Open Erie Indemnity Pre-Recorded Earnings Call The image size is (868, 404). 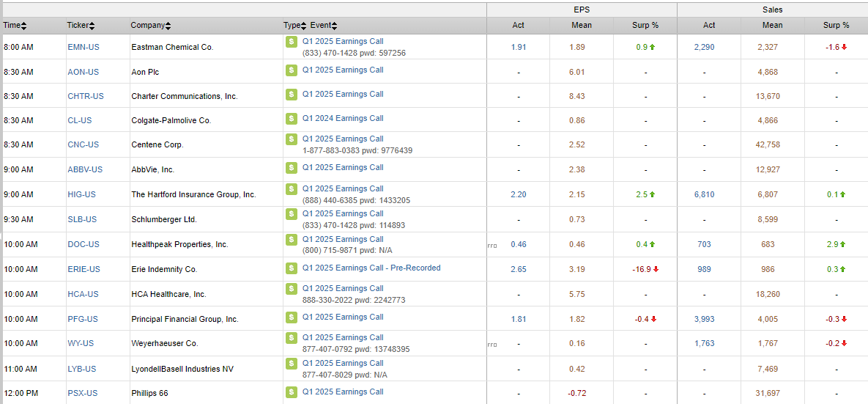point(371,268)
